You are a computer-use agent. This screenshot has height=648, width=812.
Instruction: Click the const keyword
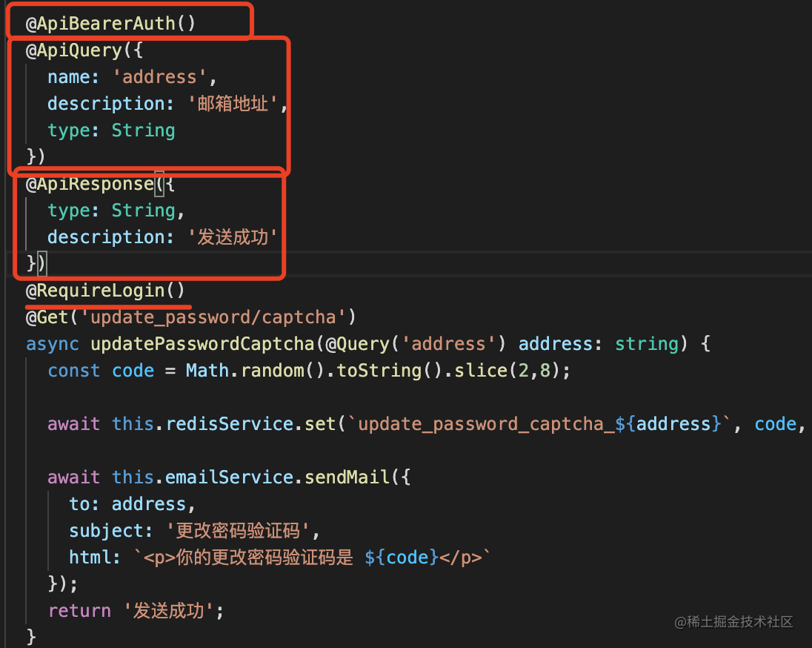pos(74,371)
